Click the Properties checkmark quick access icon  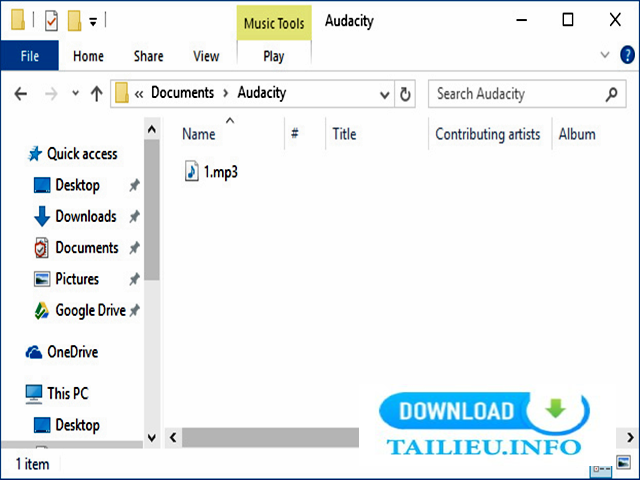point(51,20)
